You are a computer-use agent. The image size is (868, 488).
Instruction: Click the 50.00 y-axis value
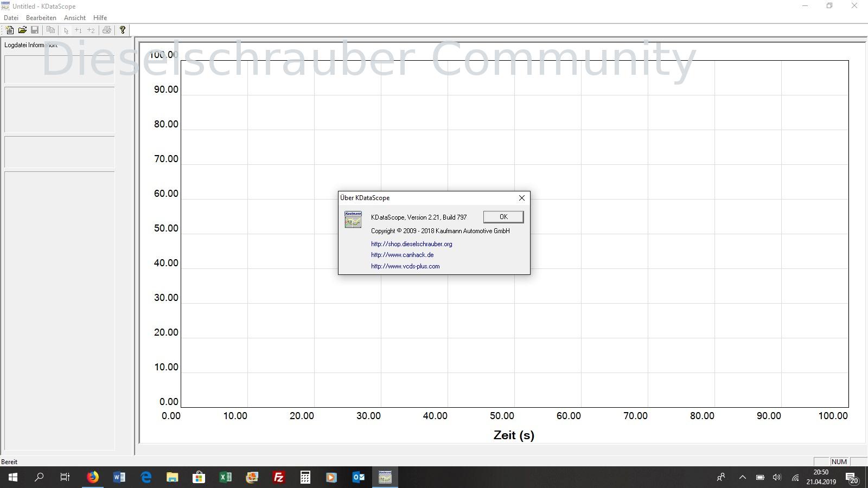point(166,228)
